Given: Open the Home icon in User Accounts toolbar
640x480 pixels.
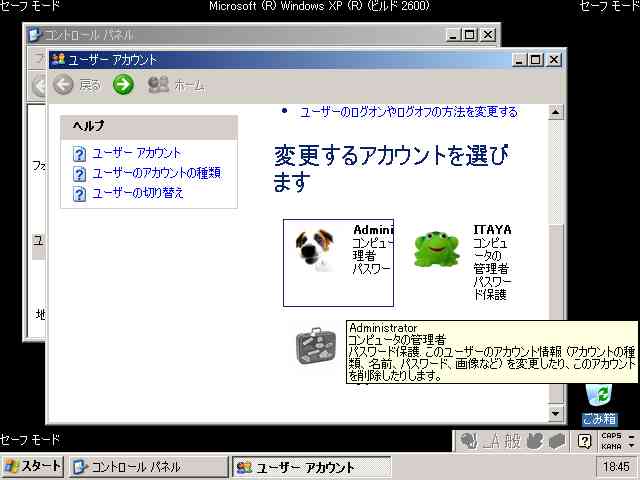Looking at the screenshot, I should click(158, 84).
